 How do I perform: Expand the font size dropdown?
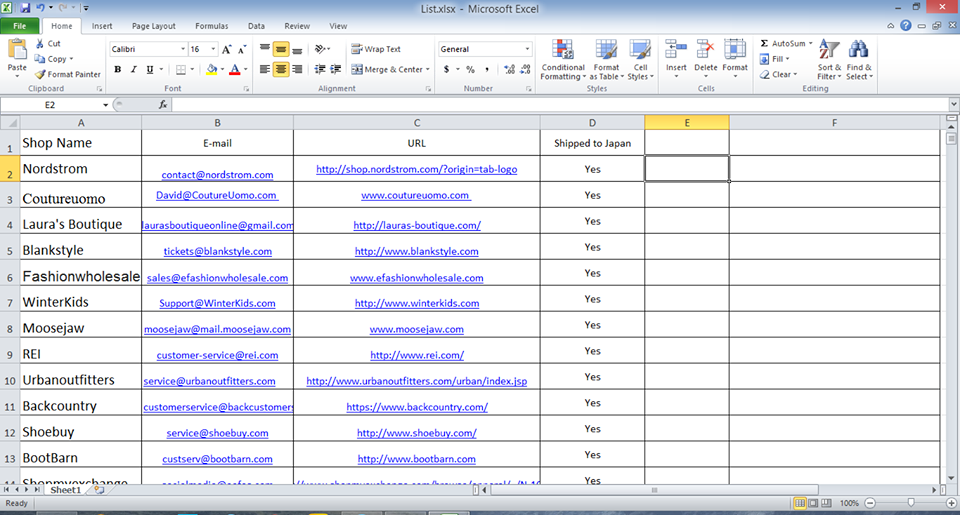213,49
